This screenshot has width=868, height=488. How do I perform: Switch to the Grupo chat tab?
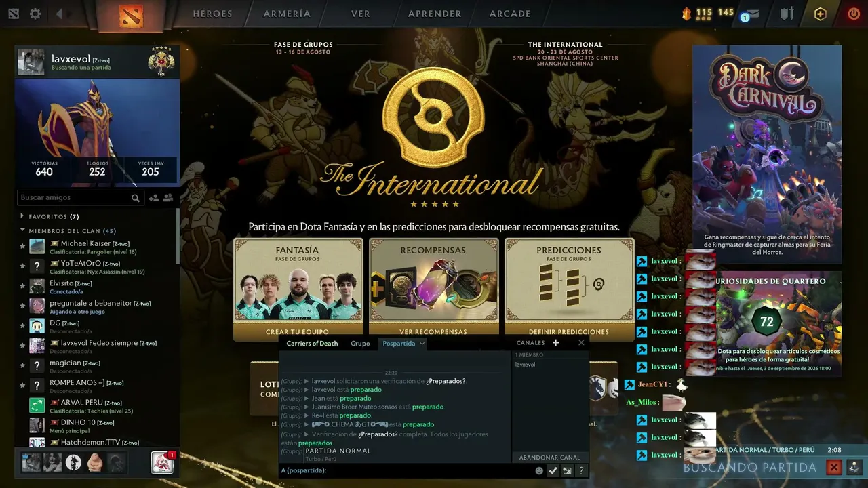point(360,344)
